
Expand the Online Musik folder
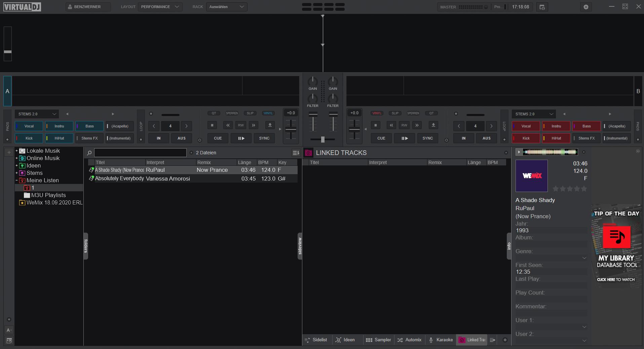coord(16,158)
